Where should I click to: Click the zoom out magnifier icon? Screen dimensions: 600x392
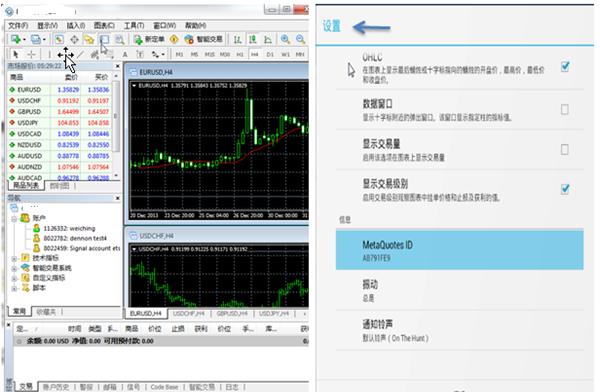coord(300,39)
